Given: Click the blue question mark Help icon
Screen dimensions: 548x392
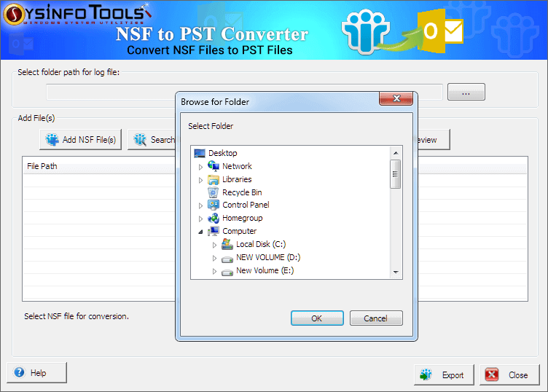Looking at the screenshot, I should coord(19,372).
